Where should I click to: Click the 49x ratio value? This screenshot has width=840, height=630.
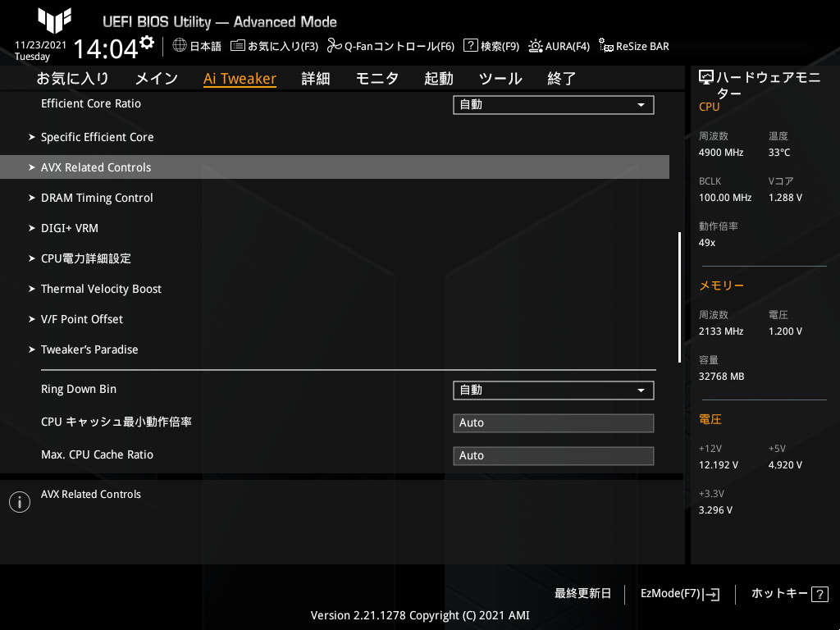point(707,243)
